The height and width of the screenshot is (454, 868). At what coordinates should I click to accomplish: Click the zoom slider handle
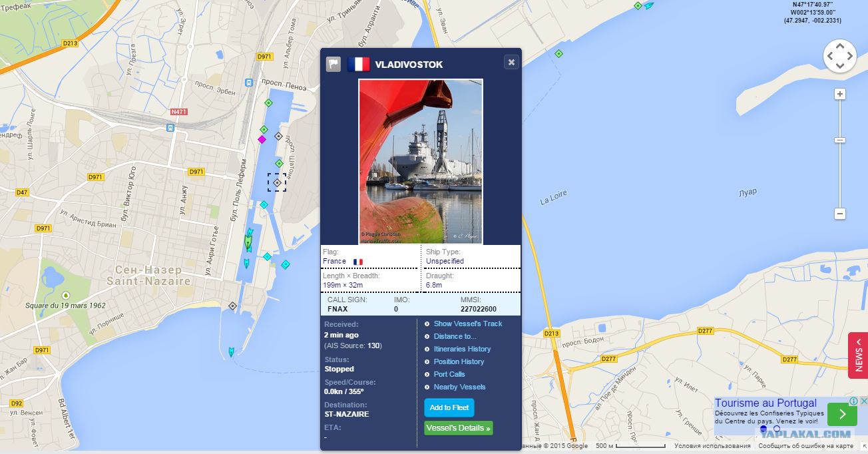840,140
